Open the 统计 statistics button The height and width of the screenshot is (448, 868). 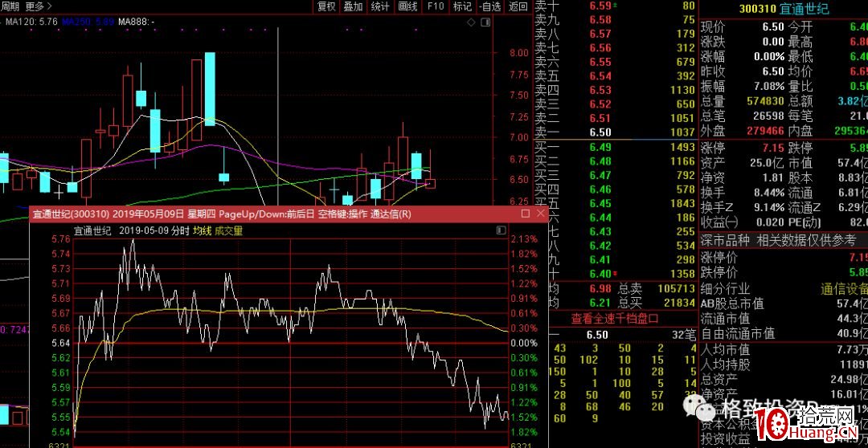(x=380, y=6)
